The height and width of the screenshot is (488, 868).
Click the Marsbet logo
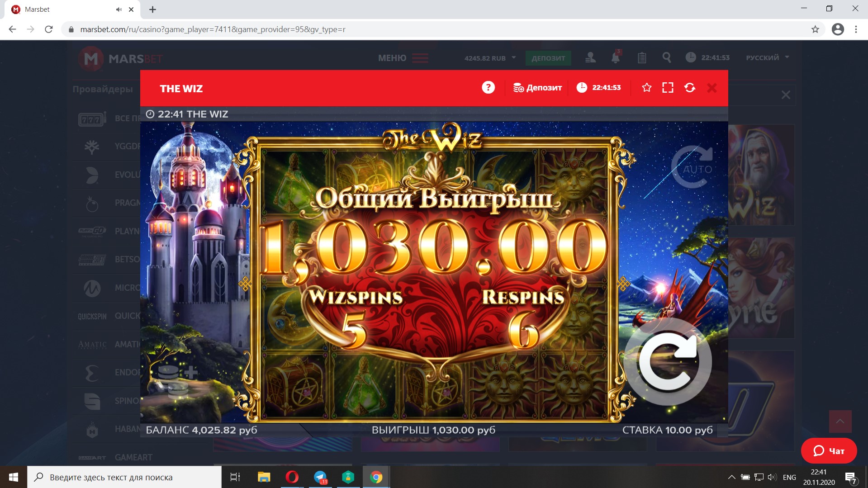[x=120, y=58]
